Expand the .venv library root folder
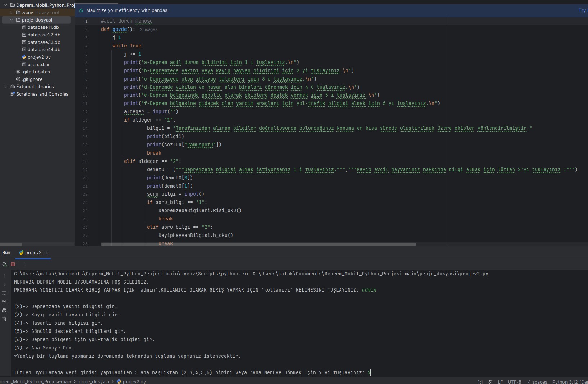Image resolution: width=588 pixels, height=384 pixels. 12,13
